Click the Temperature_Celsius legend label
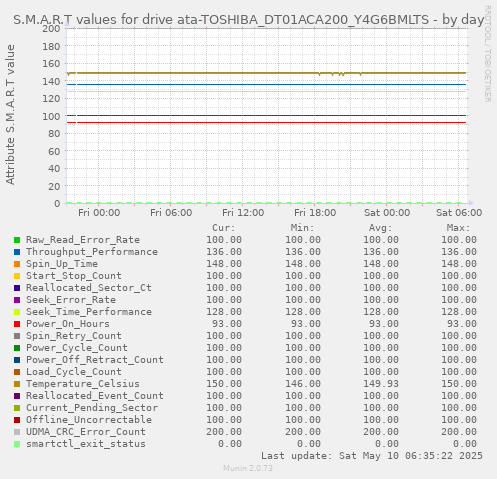 (x=83, y=384)
